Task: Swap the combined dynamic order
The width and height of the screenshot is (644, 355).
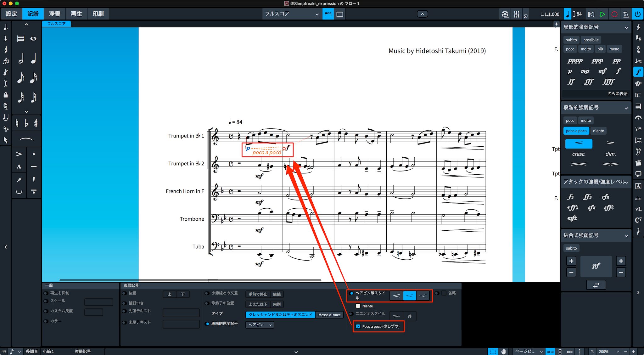Action: pyautogui.click(x=596, y=285)
